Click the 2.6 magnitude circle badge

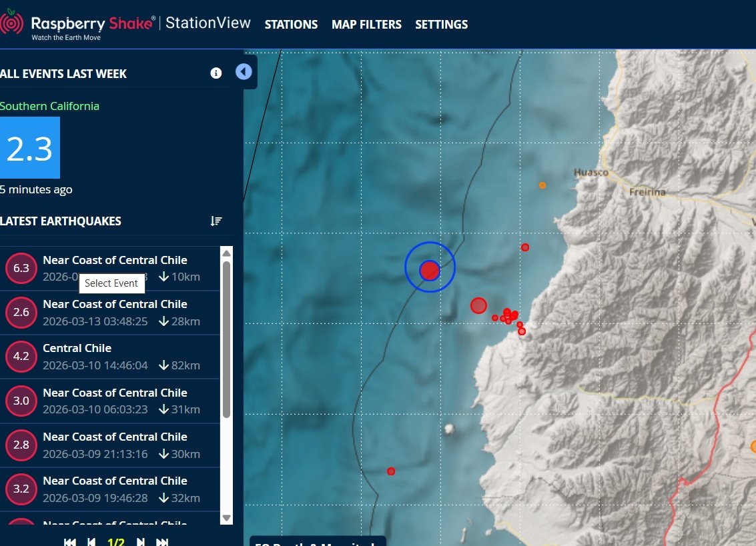point(21,312)
